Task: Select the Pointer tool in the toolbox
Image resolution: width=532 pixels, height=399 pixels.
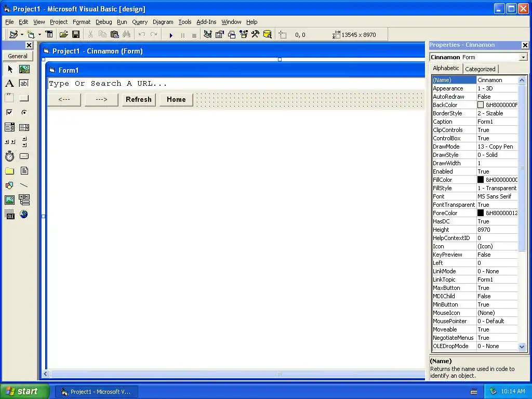Action: pos(10,69)
